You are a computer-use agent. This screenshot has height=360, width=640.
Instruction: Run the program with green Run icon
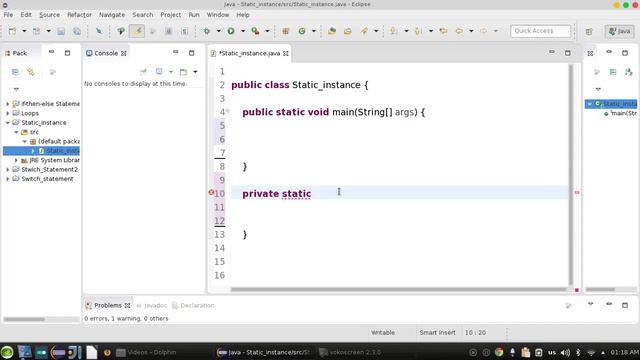(x=231, y=31)
